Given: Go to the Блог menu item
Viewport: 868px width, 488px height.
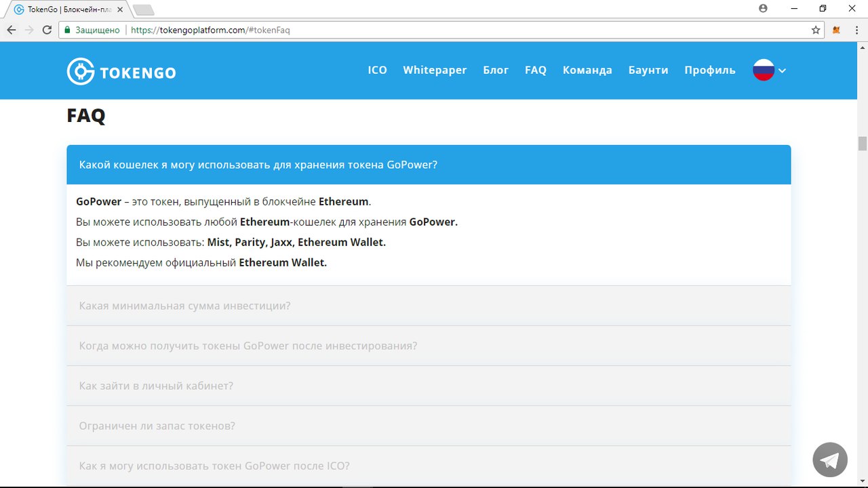Looking at the screenshot, I should [496, 70].
